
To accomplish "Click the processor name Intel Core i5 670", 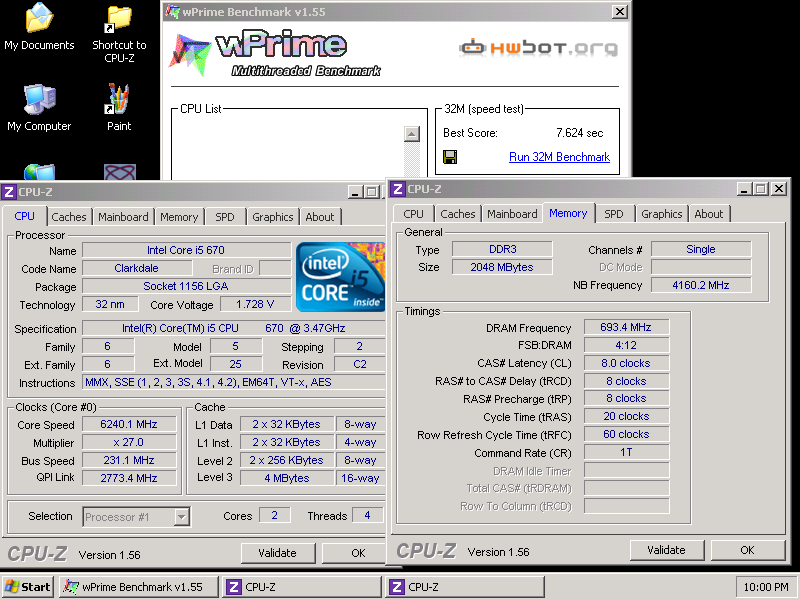I will coord(186,250).
